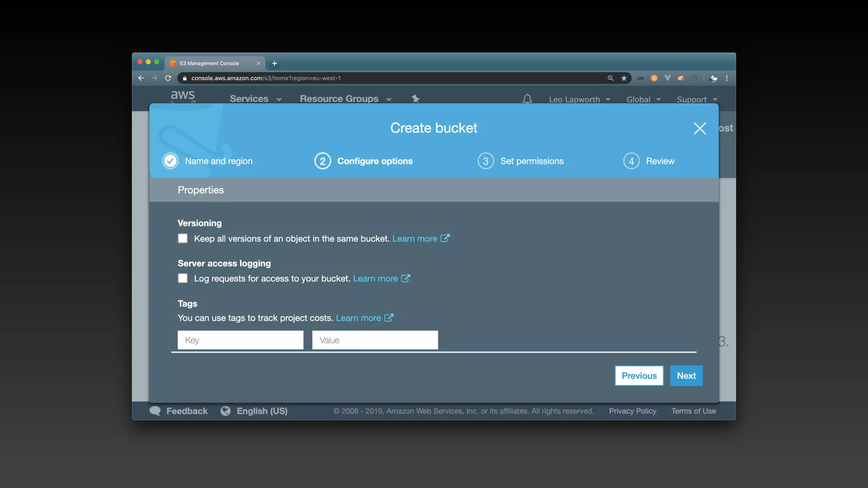The width and height of the screenshot is (868, 488).
Task: Enable Versioning checkbox
Action: 183,238
